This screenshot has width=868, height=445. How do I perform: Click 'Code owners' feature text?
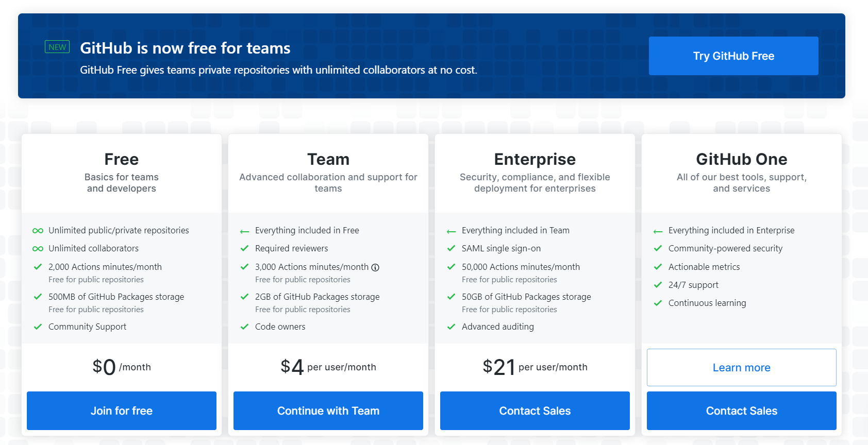tap(280, 327)
